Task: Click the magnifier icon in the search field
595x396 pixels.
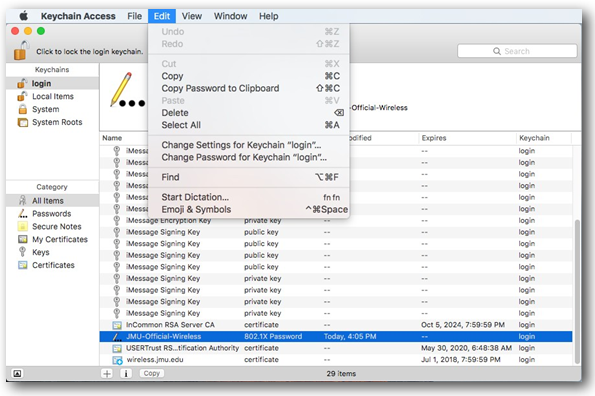Action: [497, 51]
